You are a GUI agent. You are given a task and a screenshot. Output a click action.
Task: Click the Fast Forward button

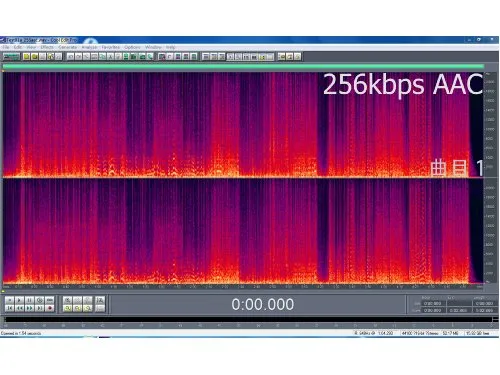pyautogui.click(x=29, y=308)
